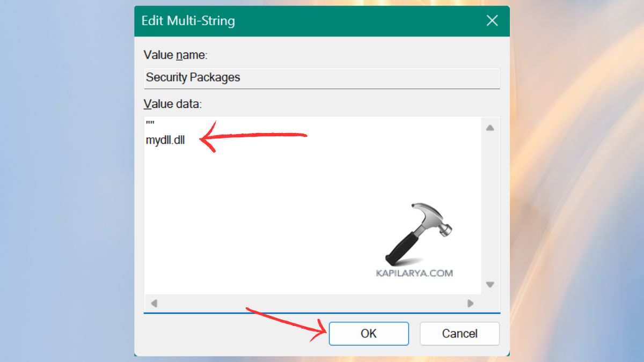Click the down arrow on vertical scrollbar

(x=490, y=285)
